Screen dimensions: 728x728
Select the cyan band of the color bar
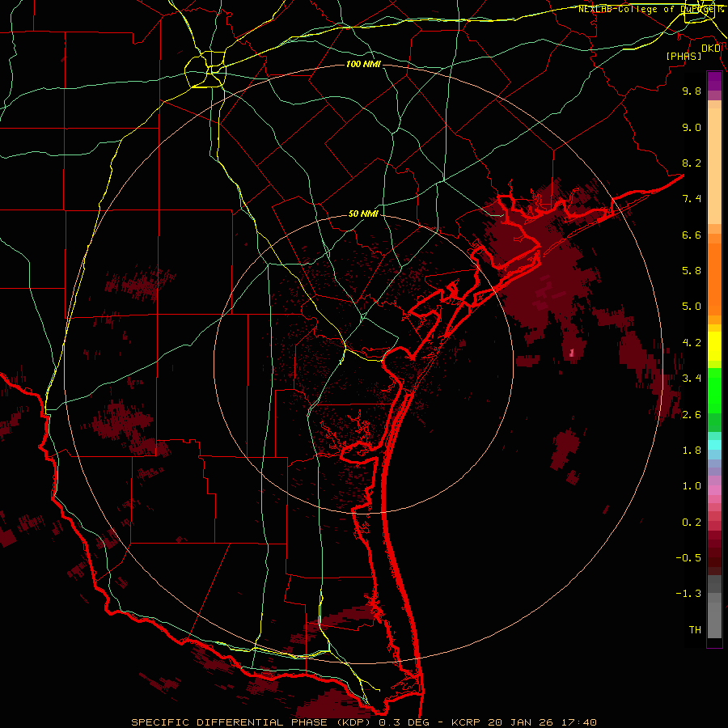(714, 445)
